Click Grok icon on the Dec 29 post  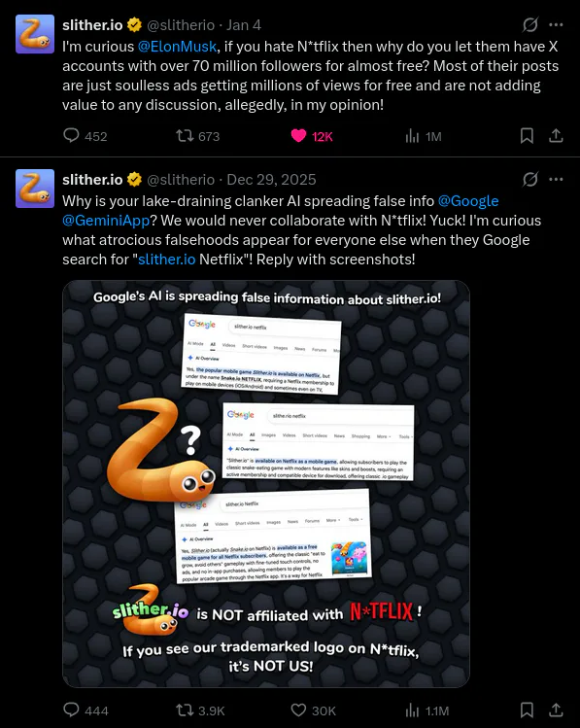(x=529, y=179)
